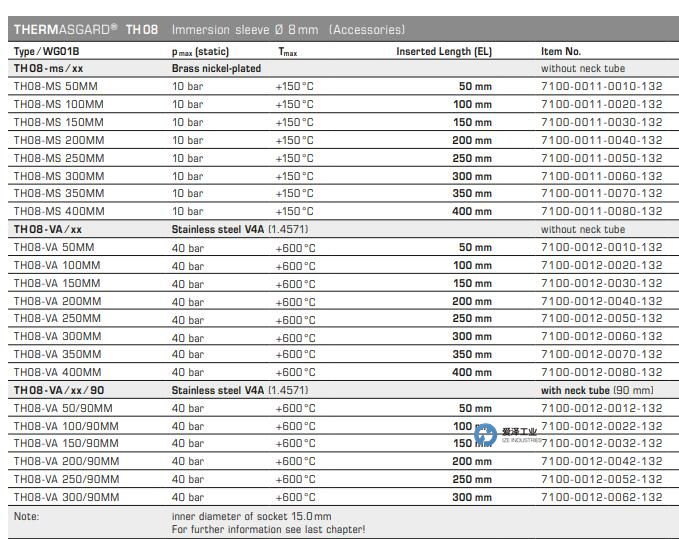Click the TH08-VA 250MM row label
The height and width of the screenshot is (539, 679).
[57, 319]
